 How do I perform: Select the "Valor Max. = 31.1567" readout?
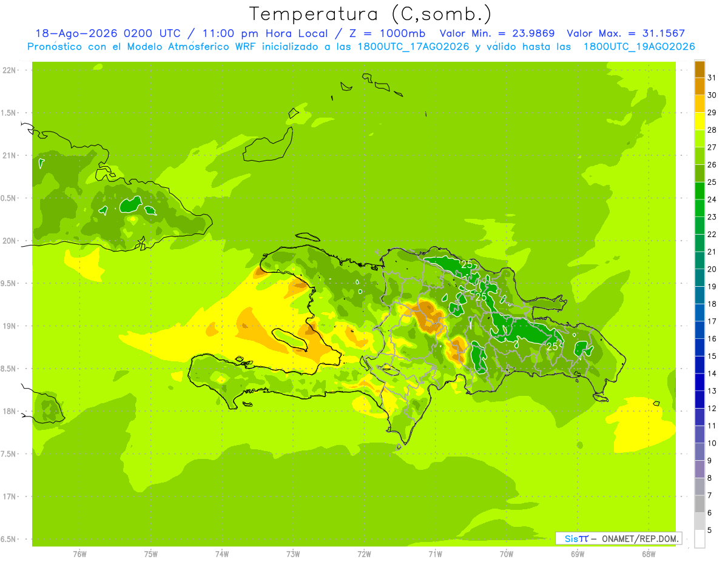(x=625, y=33)
